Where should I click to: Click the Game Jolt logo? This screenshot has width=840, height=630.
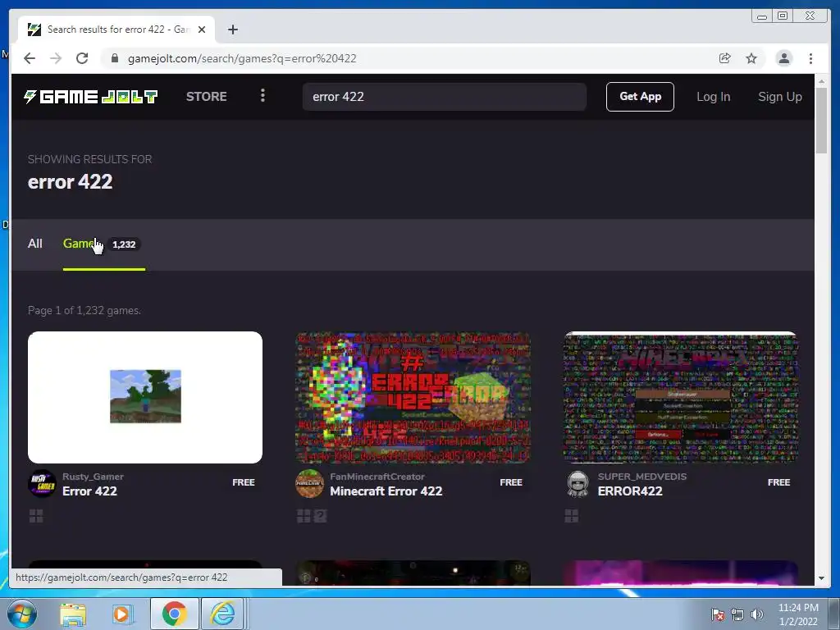(90, 97)
